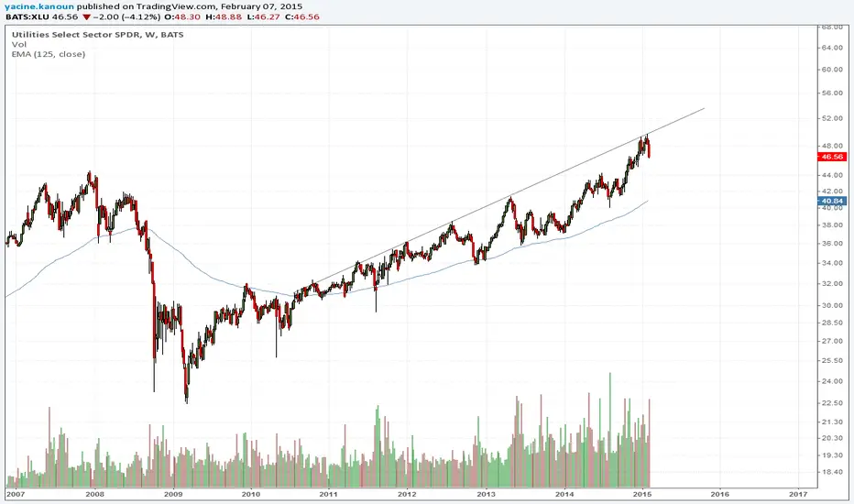
Task: Click the 2010 time axis label
Action: pyautogui.click(x=251, y=494)
